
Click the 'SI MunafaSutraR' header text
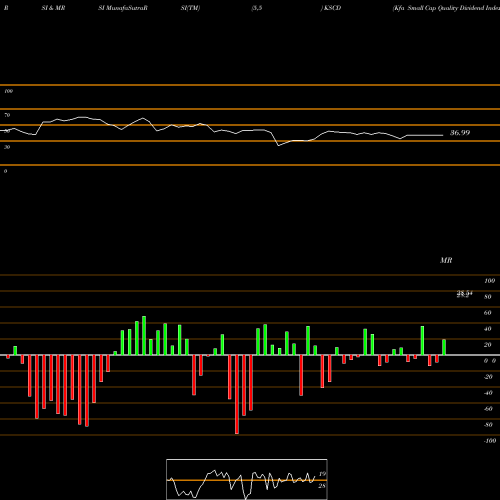pos(123,8)
